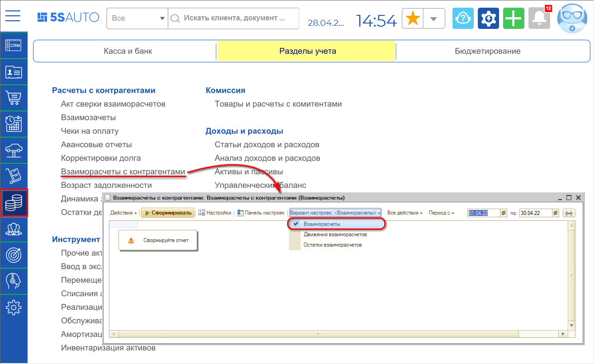Open the warehouse hand-truck icon in sidebar

14,177
